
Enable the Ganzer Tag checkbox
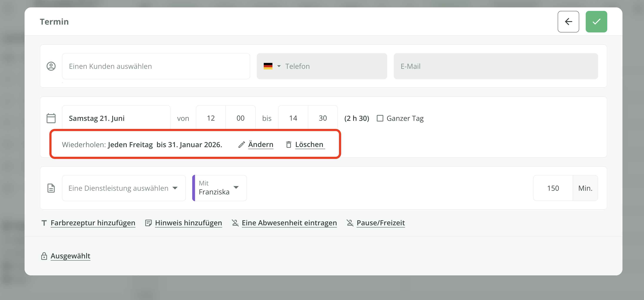coord(380,118)
